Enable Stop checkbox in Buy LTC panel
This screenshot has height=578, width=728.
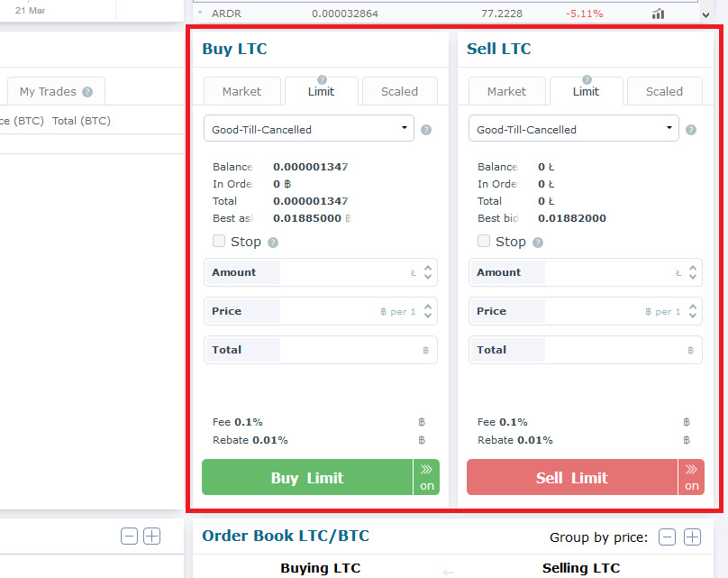[x=219, y=241]
